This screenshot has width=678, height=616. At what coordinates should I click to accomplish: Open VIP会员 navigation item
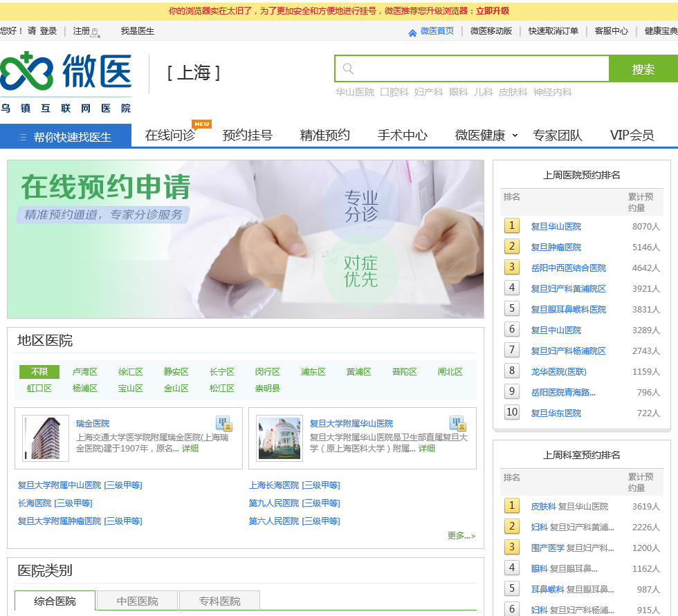click(x=632, y=136)
